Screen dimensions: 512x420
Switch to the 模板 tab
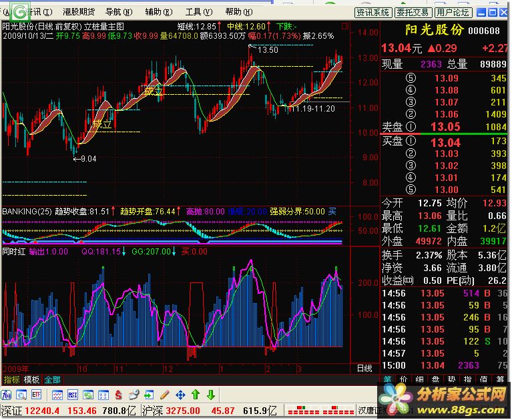(x=31, y=380)
